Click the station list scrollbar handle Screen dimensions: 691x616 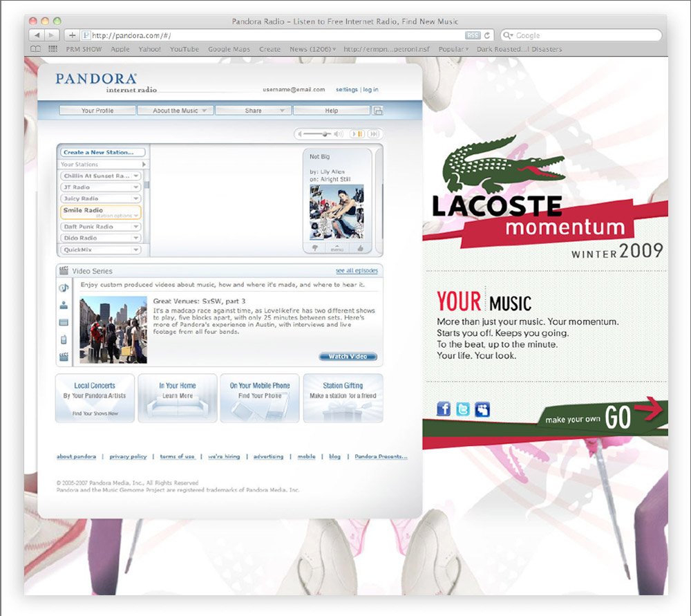(x=146, y=185)
